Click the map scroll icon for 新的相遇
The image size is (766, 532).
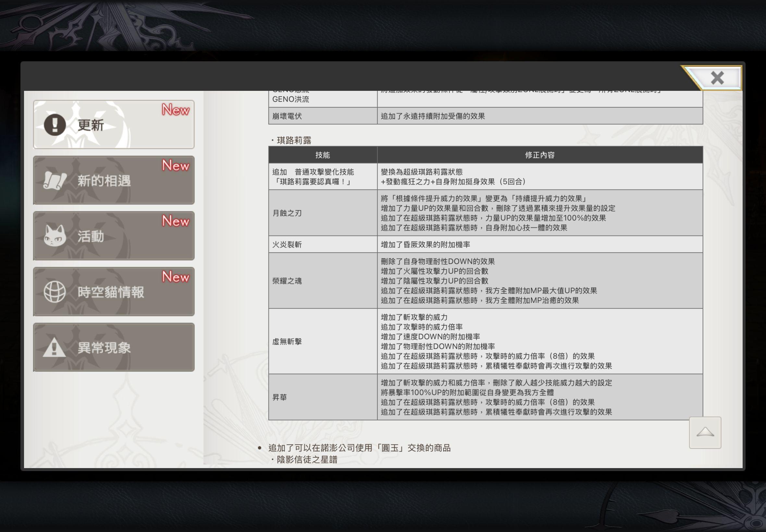[55, 181]
